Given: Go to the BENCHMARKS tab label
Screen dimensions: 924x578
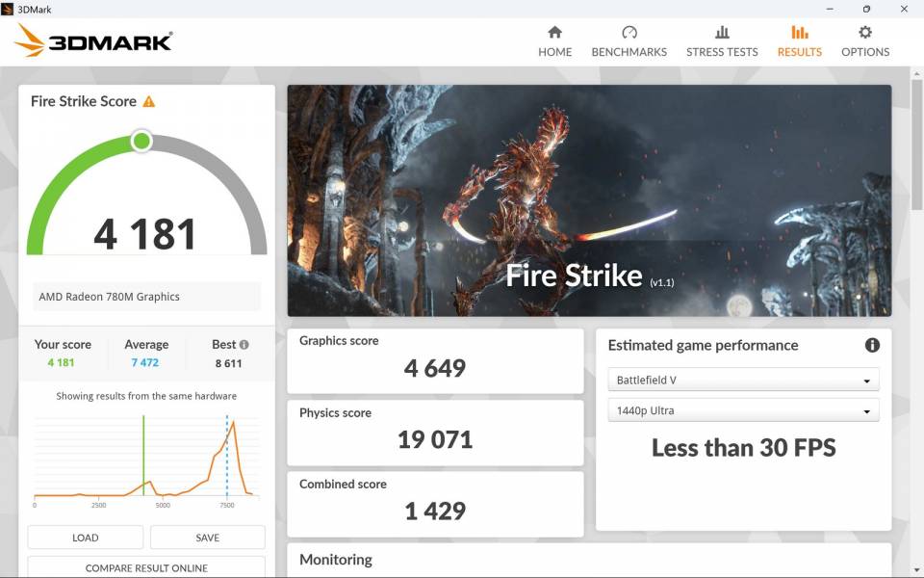Looking at the screenshot, I should point(629,52).
